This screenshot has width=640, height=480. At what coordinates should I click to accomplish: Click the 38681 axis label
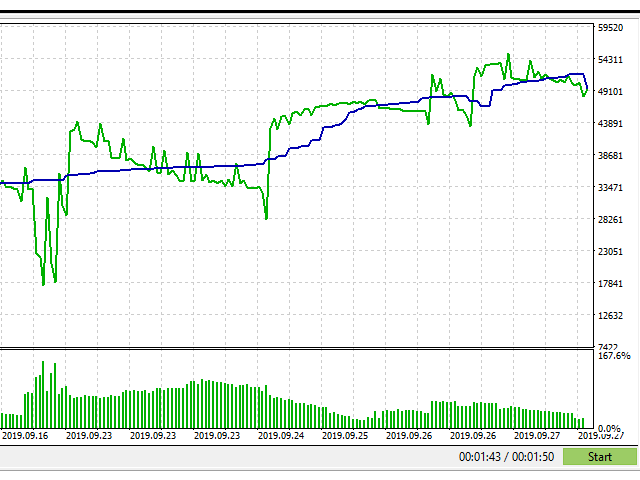click(611, 156)
